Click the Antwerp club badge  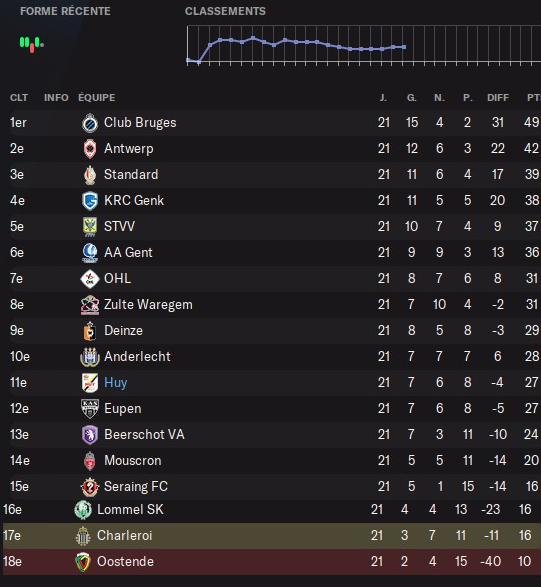(90, 149)
